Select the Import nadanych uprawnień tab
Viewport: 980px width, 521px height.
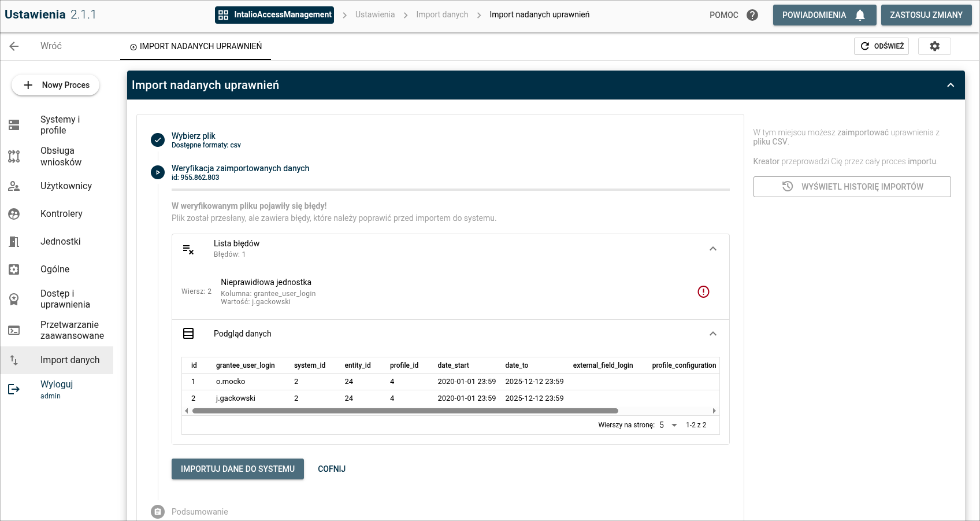(195, 46)
